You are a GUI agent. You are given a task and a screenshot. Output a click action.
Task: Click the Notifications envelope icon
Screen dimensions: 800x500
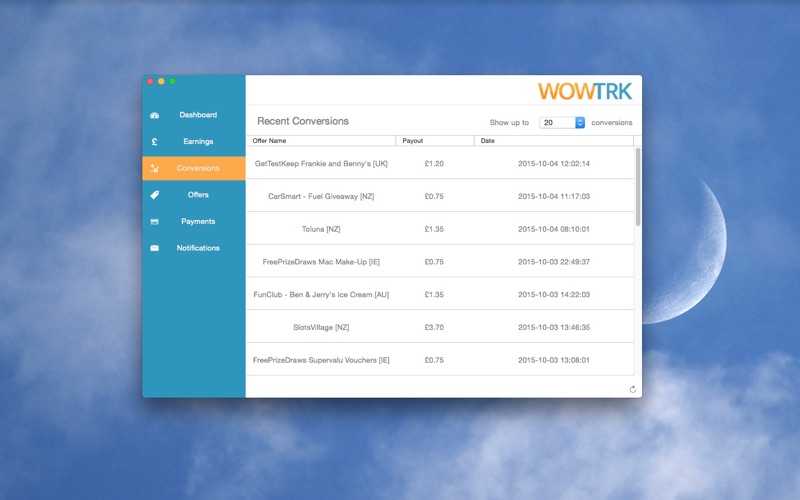click(155, 248)
